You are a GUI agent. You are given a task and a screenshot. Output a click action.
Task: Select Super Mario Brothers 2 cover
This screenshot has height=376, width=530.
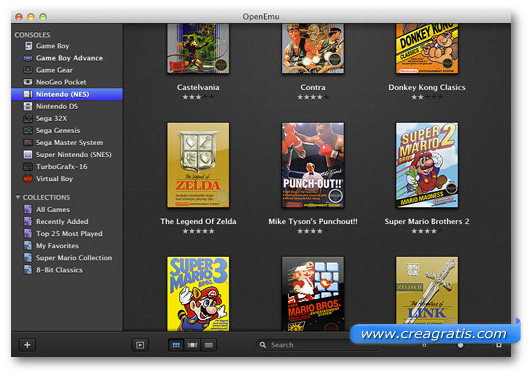(427, 165)
